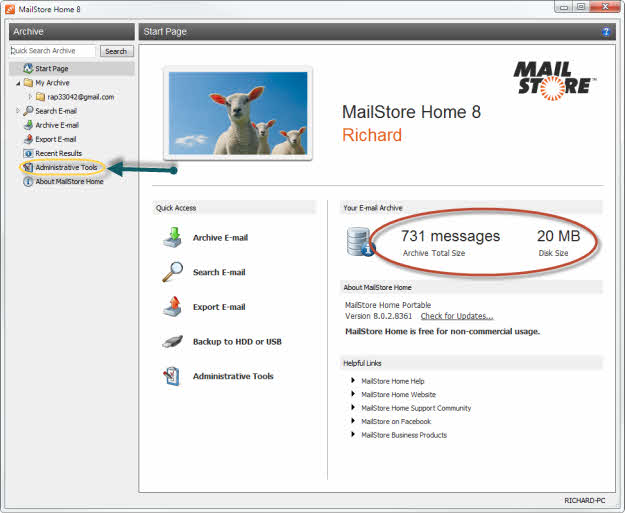The width and height of the screenshot is (625, 513).
Task: Click the Richard user name heading
Action: (372, 135)
